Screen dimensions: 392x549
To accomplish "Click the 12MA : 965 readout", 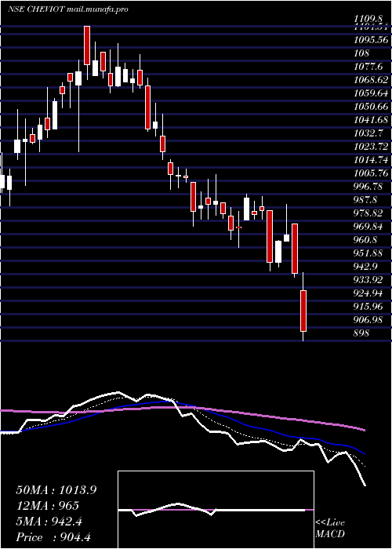I will pos(48,506).
